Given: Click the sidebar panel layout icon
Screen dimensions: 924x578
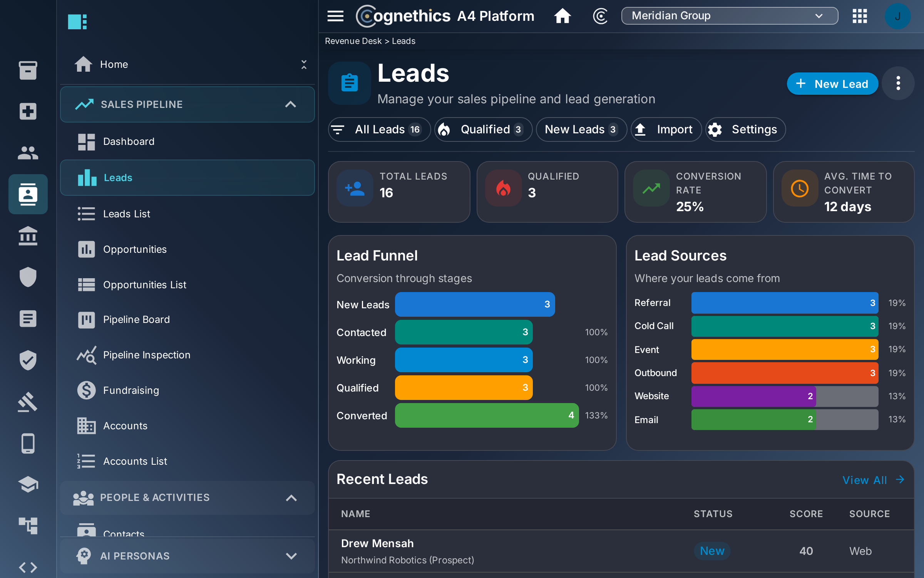Looking at the screenshot, I should (x=77, y=22).
